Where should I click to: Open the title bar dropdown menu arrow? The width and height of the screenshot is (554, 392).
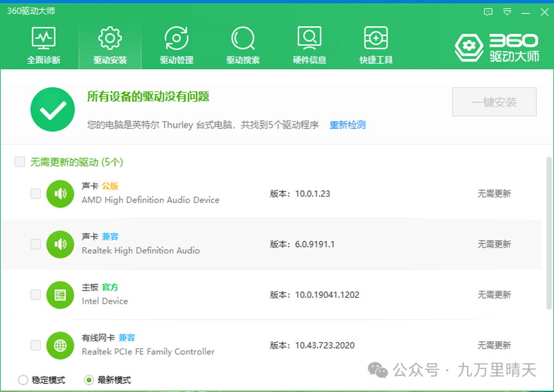click(507, 12)
